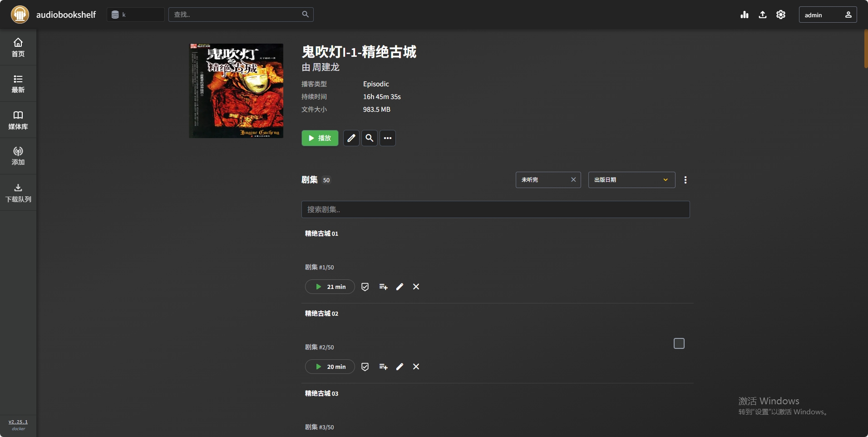Mark episode 精绝古城 01 as finished

pos(365,287)
